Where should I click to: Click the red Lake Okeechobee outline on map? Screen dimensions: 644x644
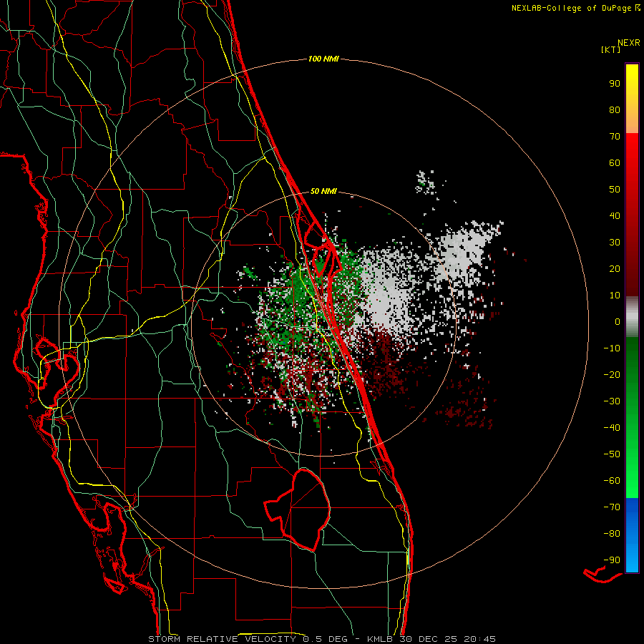coord(298,509)
